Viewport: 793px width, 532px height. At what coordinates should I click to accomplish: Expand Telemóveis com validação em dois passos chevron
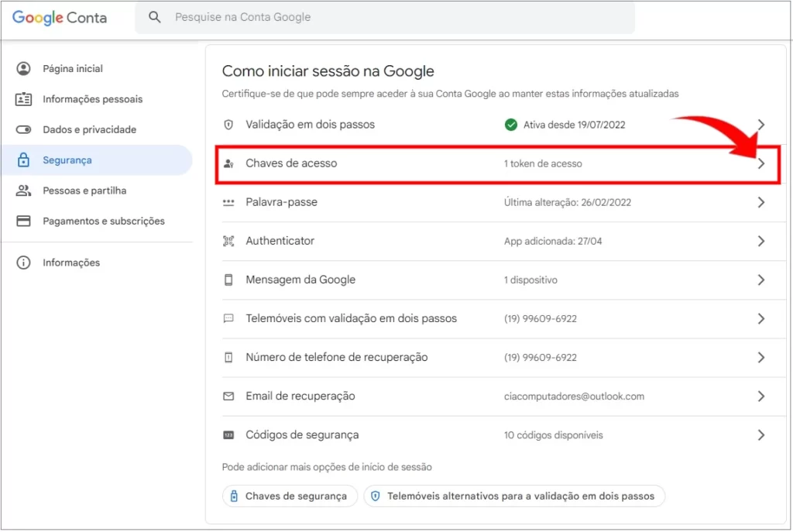click(761, 318)
